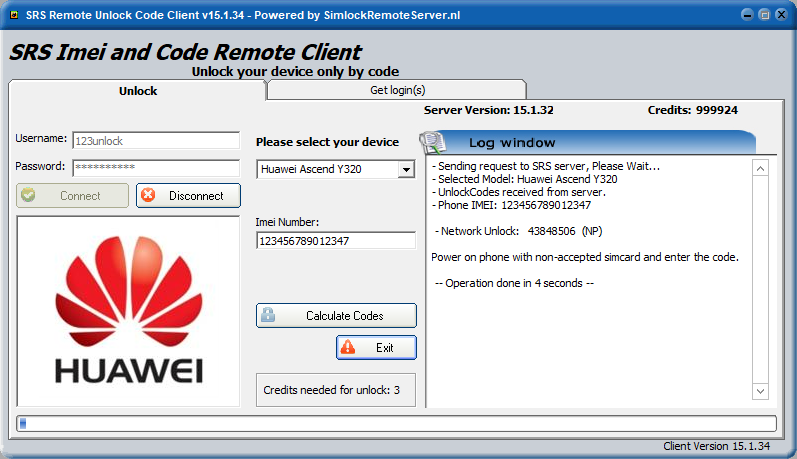Open the Huawei Ascend Y320 device dropdown

coord(405,170)
